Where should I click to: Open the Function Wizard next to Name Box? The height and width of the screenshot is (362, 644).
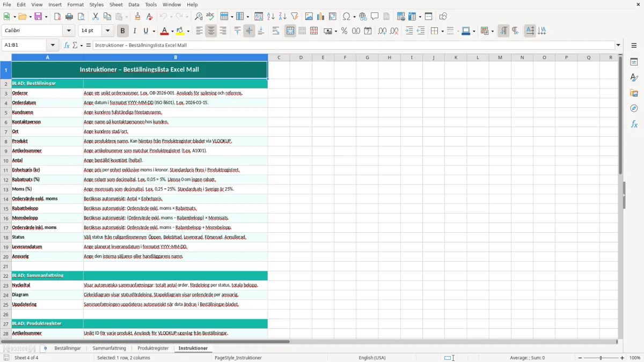click(x=67, y=46)
